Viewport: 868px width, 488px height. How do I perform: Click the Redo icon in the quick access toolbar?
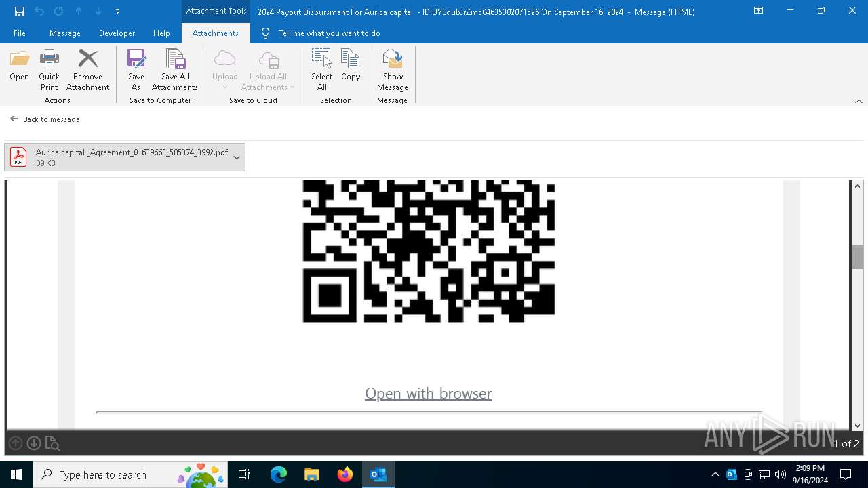click(59, 12)
